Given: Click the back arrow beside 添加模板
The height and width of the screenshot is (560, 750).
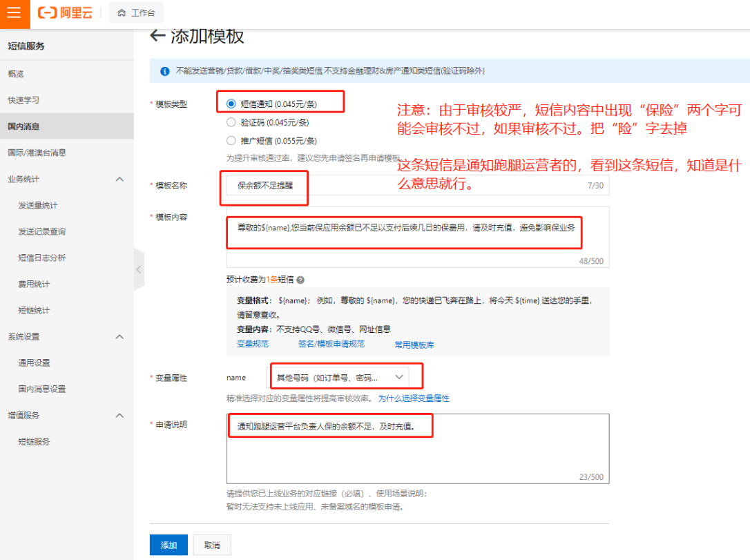Looking at the screenshot, I should click(x=157, y=37).
